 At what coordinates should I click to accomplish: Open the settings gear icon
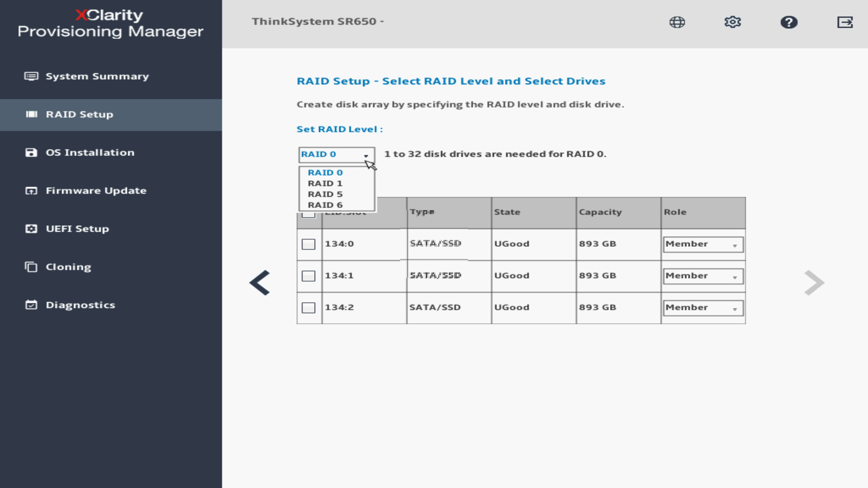click(x=733, y=22)
